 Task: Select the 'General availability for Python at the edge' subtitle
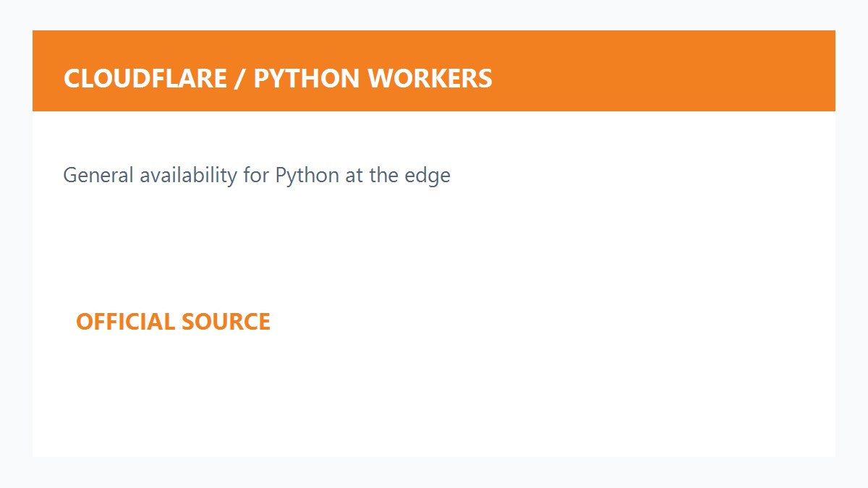(x=257, y=175)
